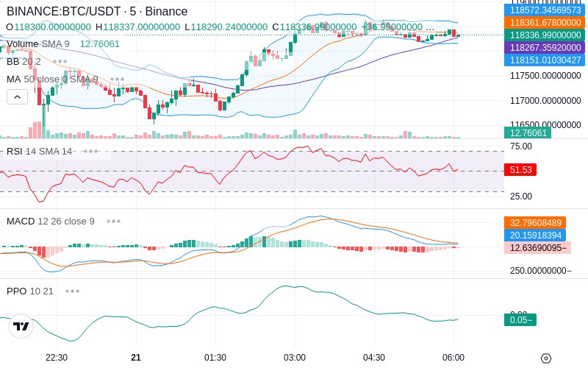Viewport: 588px width, 368px height.
Task: Click the 03:00 time axis label
Action: pos(295,358)
